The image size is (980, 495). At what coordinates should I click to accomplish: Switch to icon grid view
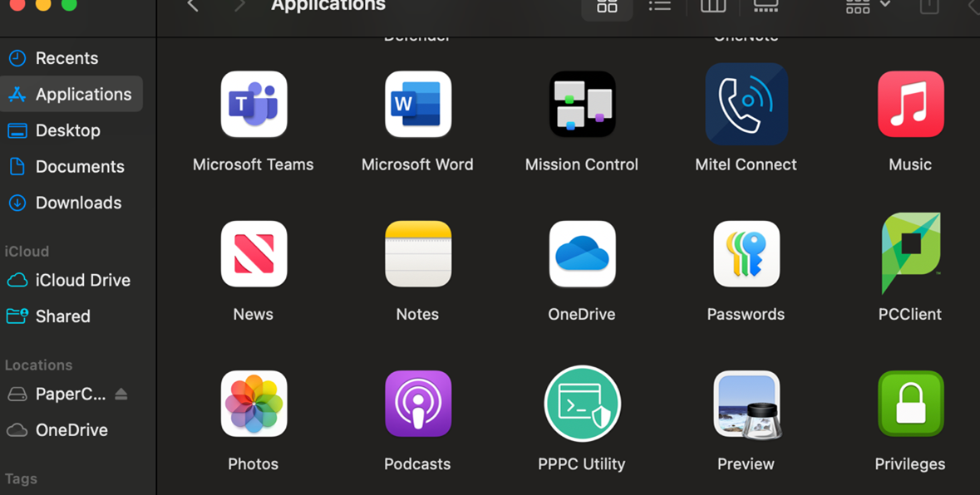pyautogui.click(x=608, y=7)
